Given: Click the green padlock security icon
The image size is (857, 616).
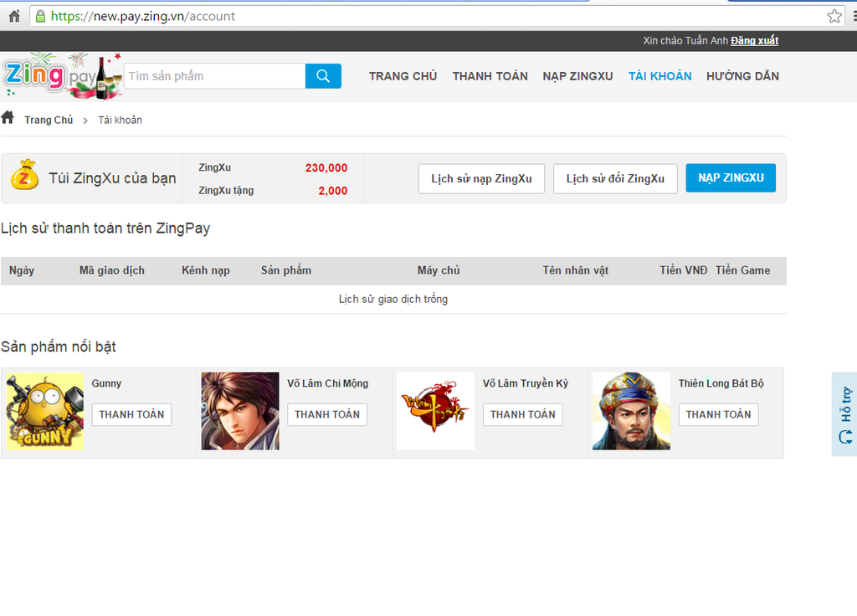Looking at the screenshot, I should click(x=40, y=16).
